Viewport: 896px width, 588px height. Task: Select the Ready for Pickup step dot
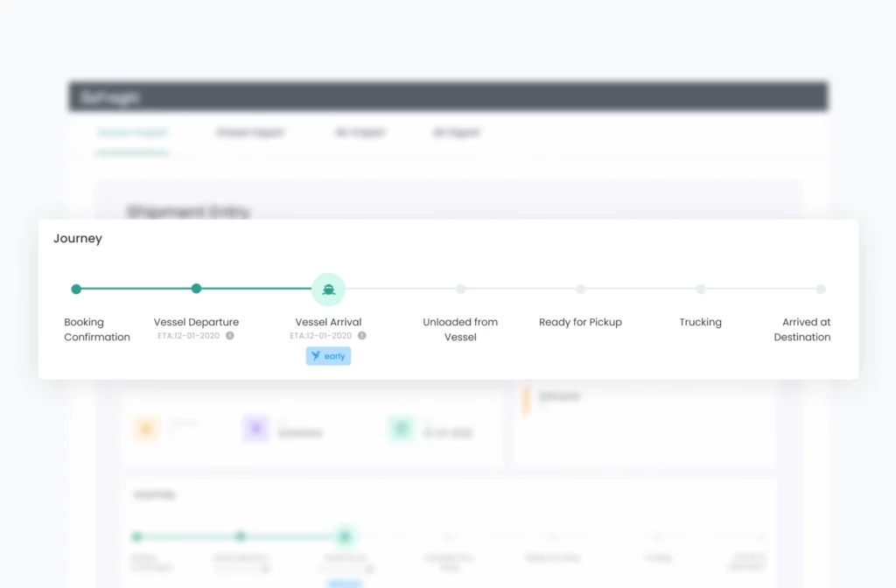click(x=580, y=289)
